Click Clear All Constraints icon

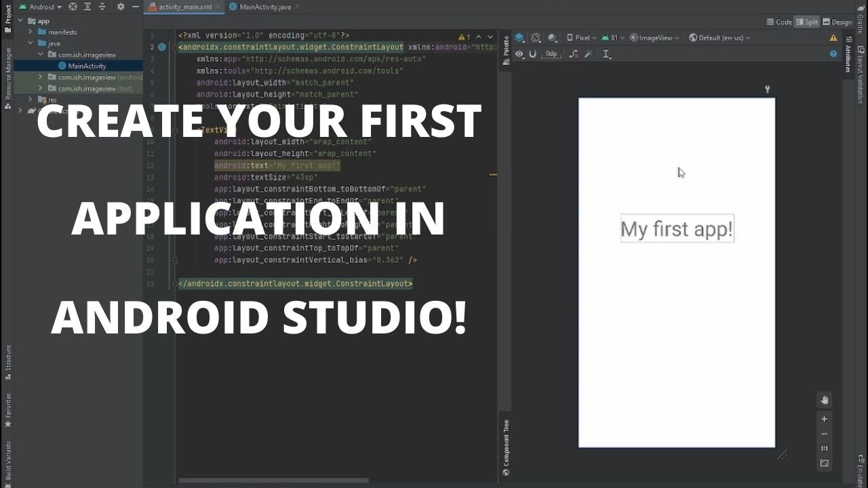coord(574,54)
